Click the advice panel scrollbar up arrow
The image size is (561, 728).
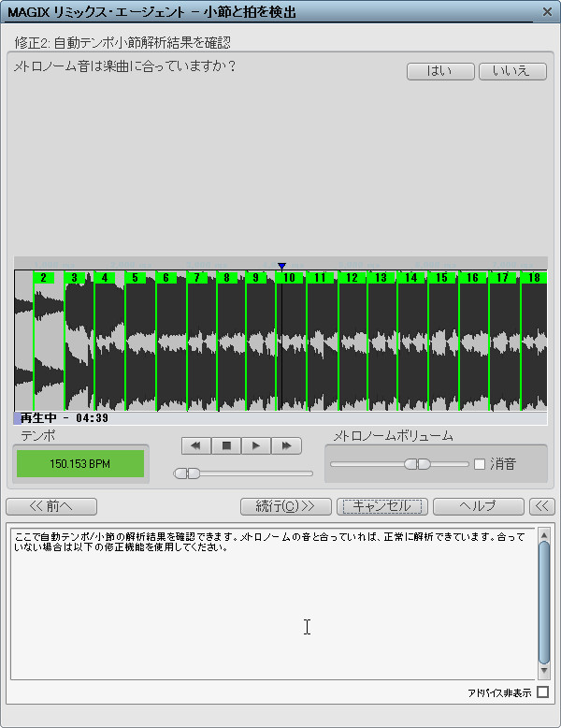point(544,535)
